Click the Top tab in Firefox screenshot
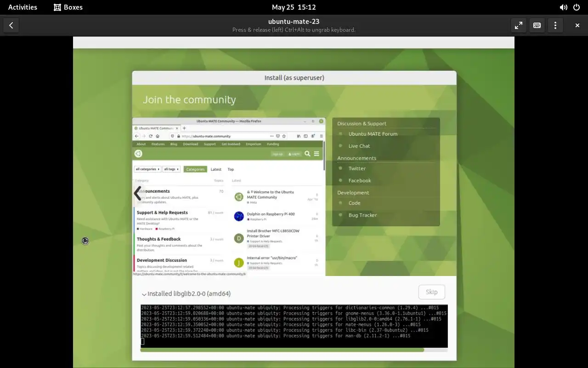 pyautogui.click(x=231, y=169)
